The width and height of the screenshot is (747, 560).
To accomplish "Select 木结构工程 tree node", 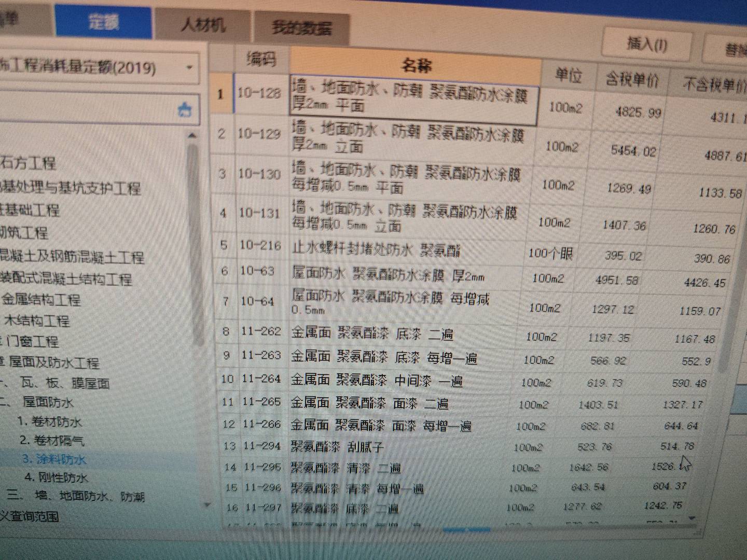I will click(x=37, y=320).
